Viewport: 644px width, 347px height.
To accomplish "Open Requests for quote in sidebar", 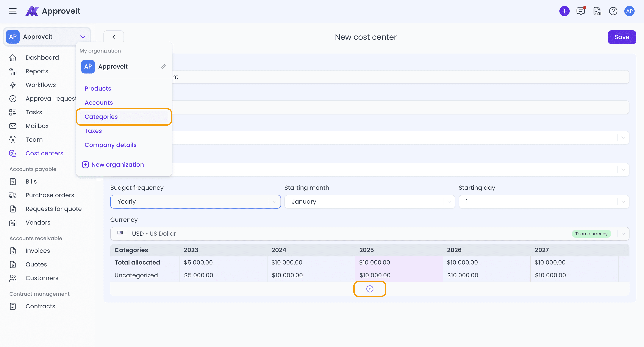I will coord(54,209).
